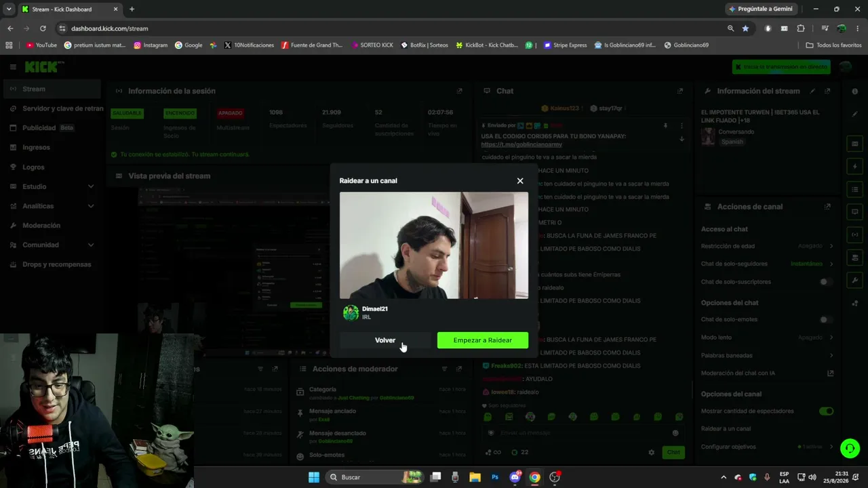Click the list icon in right rail
868x488 pixels.
[x=854, y=189]
